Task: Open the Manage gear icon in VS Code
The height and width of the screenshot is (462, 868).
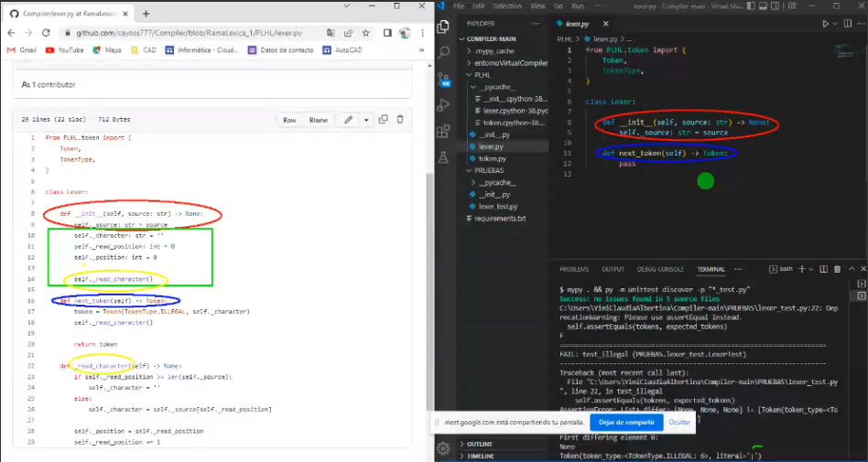Action: 443,448
